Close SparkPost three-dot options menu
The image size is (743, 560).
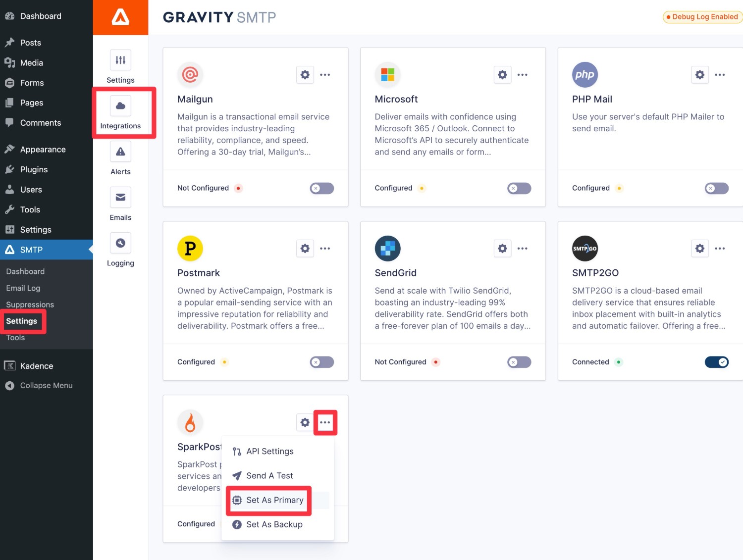point(325,422)
